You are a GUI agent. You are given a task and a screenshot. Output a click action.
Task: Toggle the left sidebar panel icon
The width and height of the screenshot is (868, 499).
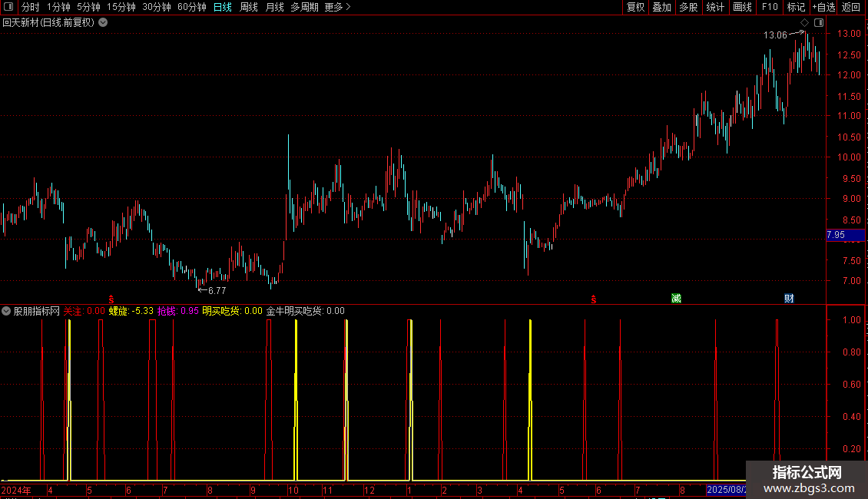8,7
